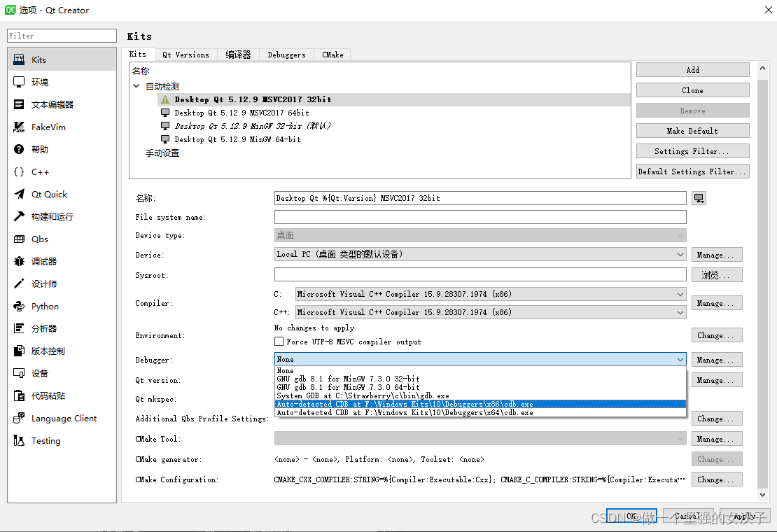The height and width of the screenshot is (532, 777).
Task: Open the 版本控制 settings category
Action: [x=62, y=351]
